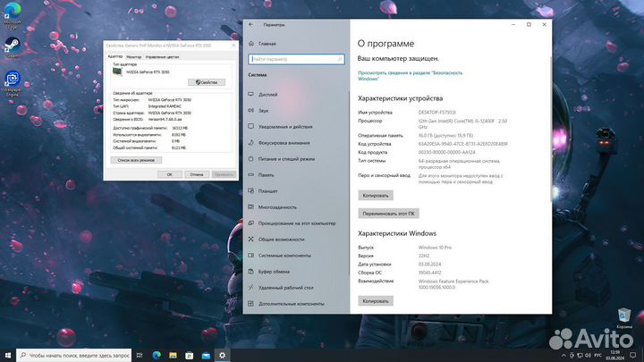Switch to the Адаптер tab

(115, 56)
